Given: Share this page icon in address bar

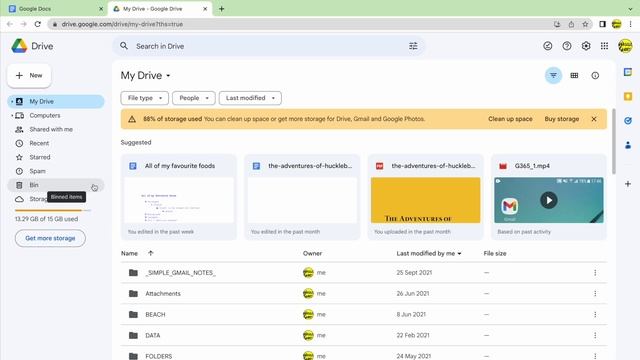Looking at the screenshot, I should 571,24.
